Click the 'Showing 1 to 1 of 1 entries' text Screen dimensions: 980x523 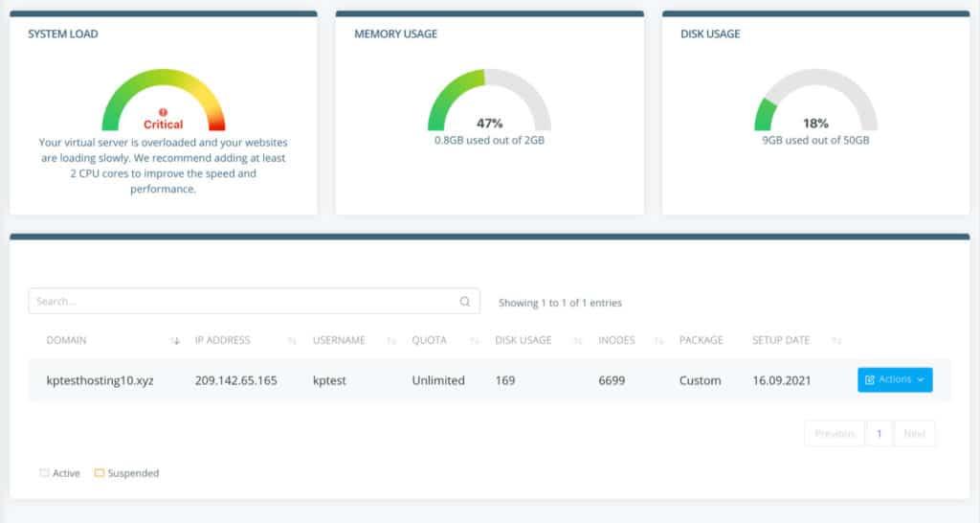[560, 303]
